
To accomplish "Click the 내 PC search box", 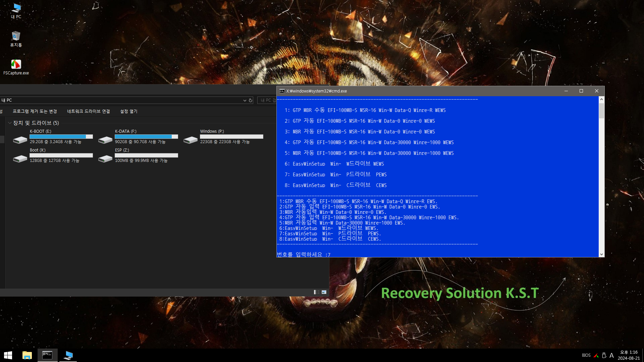I will (267, 100).
